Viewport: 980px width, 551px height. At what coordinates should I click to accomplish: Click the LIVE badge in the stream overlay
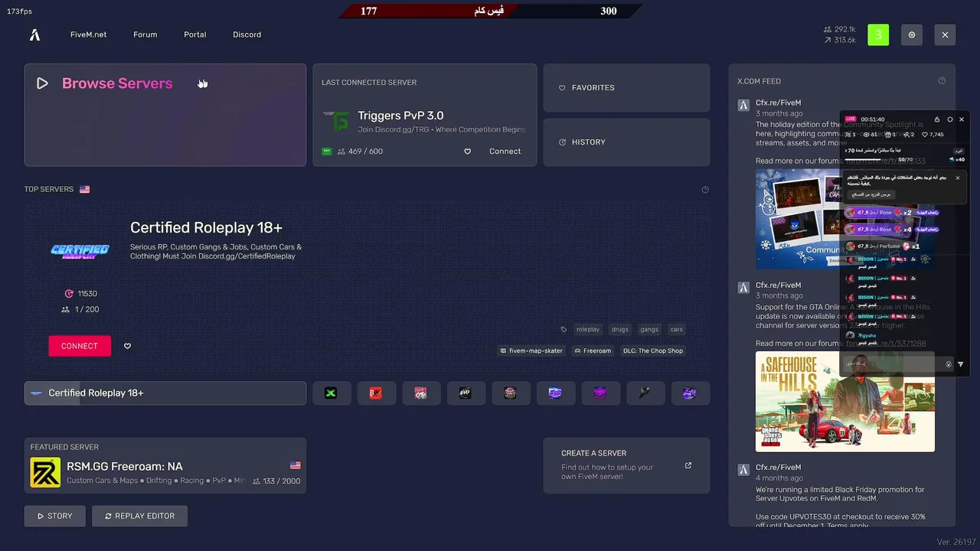pyautogui.click(x=851, y=119)
